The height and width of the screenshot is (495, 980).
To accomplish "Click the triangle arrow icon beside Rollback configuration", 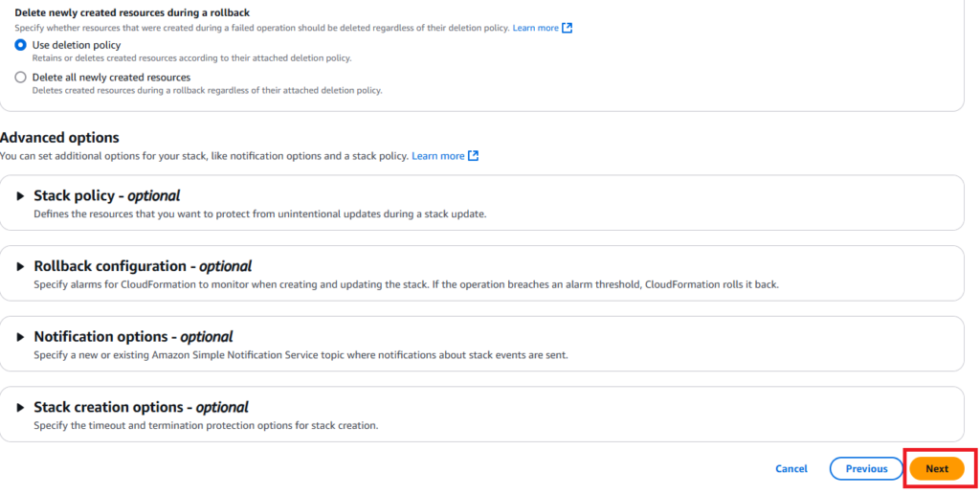I will [20, 266].
